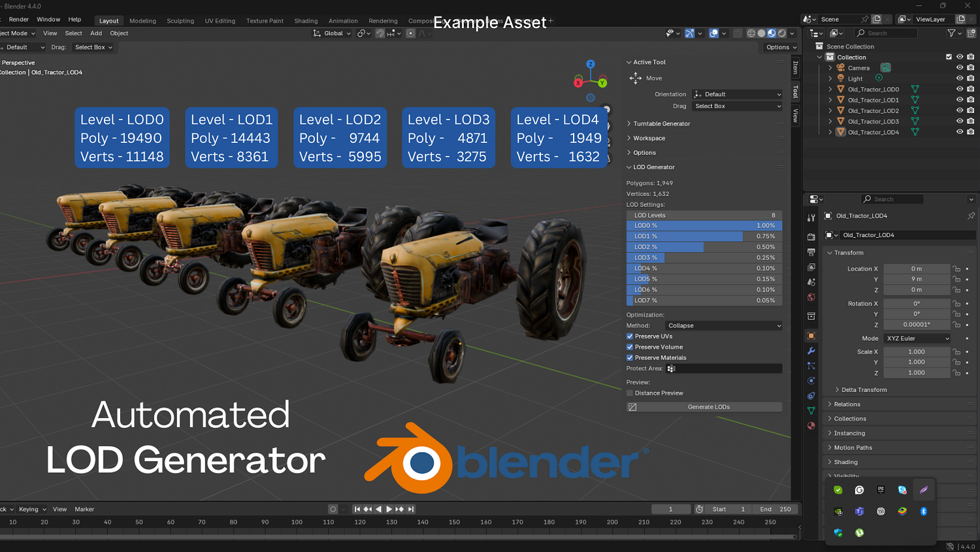Switch to the Modeling workspace tab
This screenshot has width=980, height=552.
click(142, 21)
